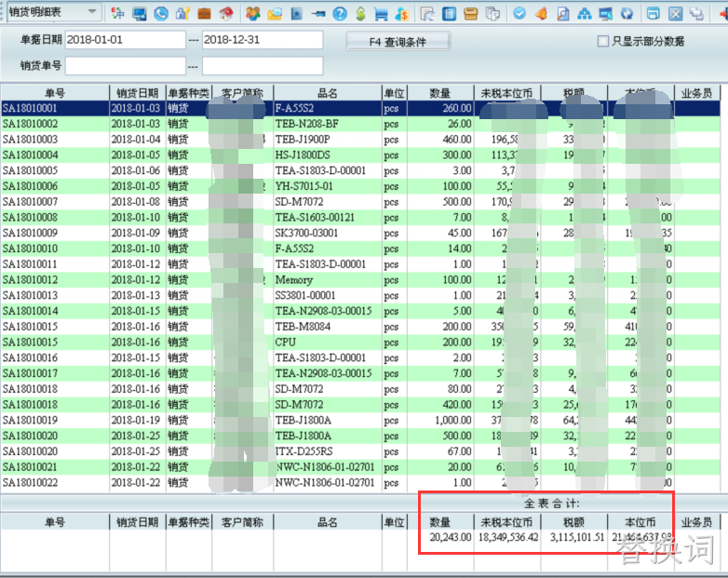Click order number SA18010005

[x=30, y=170]
